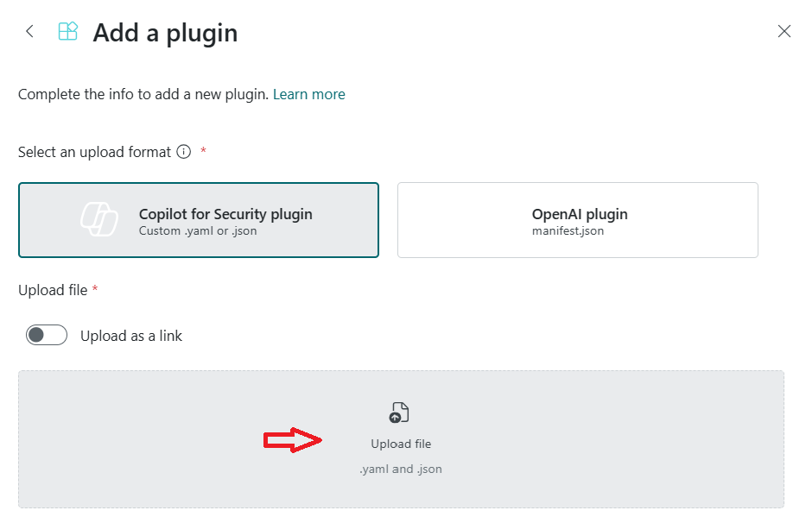Click the 'Add a plugin' heading
This screenshot has height=523, width=812.
(165, 33)
